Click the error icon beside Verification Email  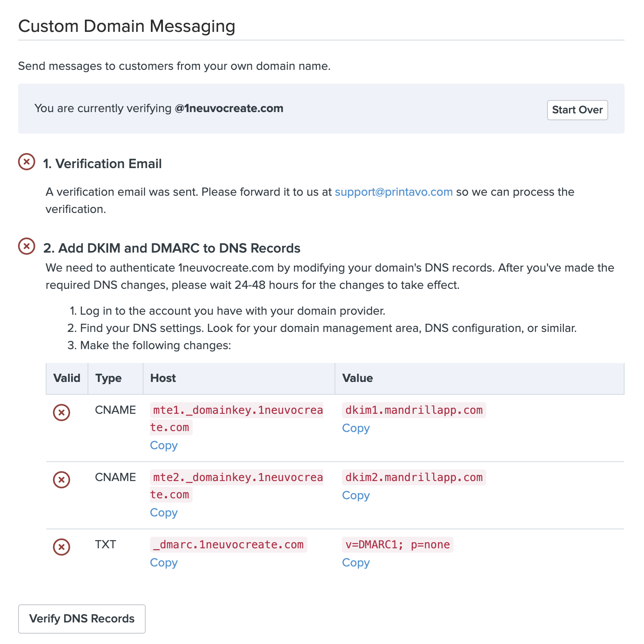(x=27, y=161)
